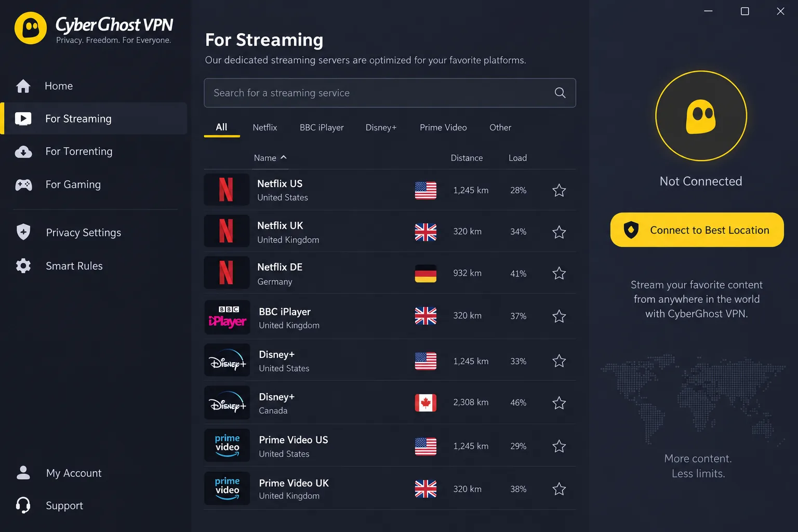
Task: Star the Netflix DE server
Action: (559, 273)
